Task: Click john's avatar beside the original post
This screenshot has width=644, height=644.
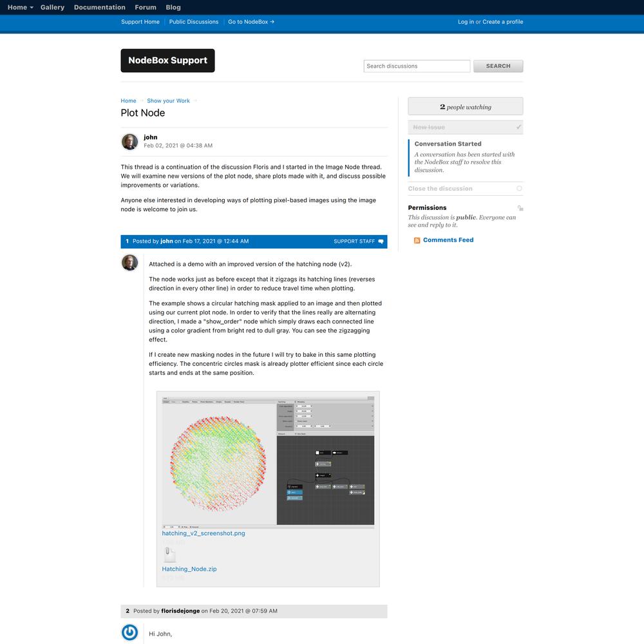Action: pyautogui.click(x=130, y=142)
